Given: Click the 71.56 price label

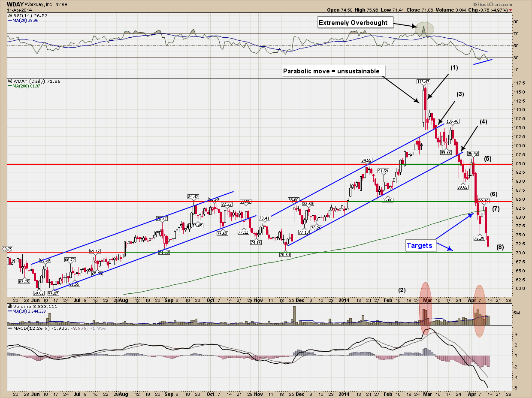Looking at the screenshot, I should (x=164, y=253).
